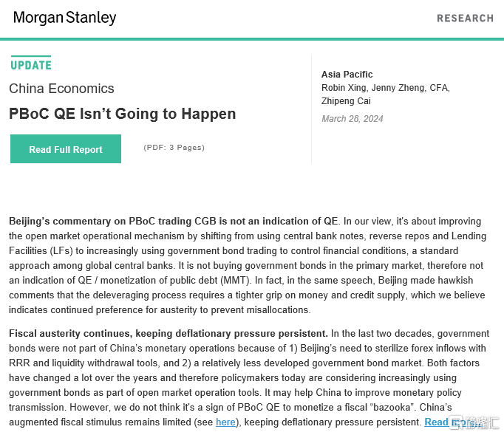The height and width of the screenshot is (435, 504).
Task: Click the (MMT) abbreviation in first paragraph
Action: [x=235, y=280]
